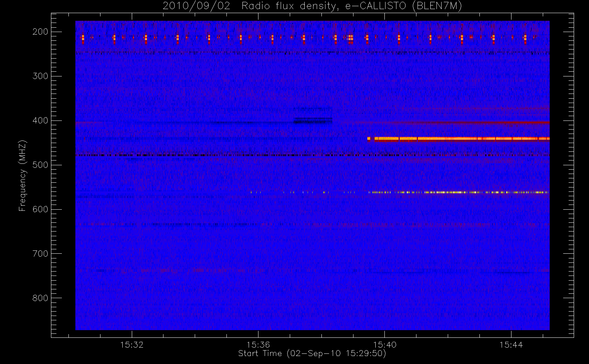Click the 15:40 time axis label
The width and height of the screenshot is (589, 364).
coord(384,345)
